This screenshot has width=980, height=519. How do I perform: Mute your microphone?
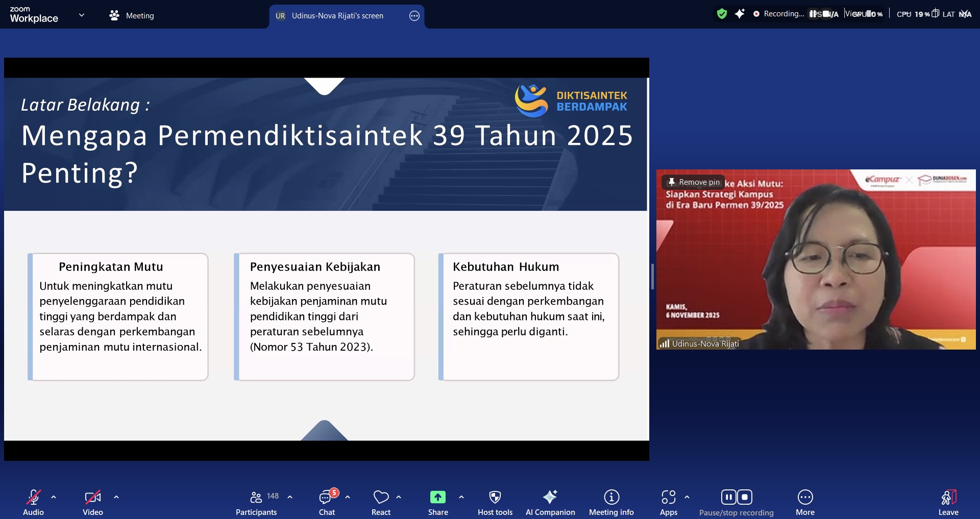33,502
